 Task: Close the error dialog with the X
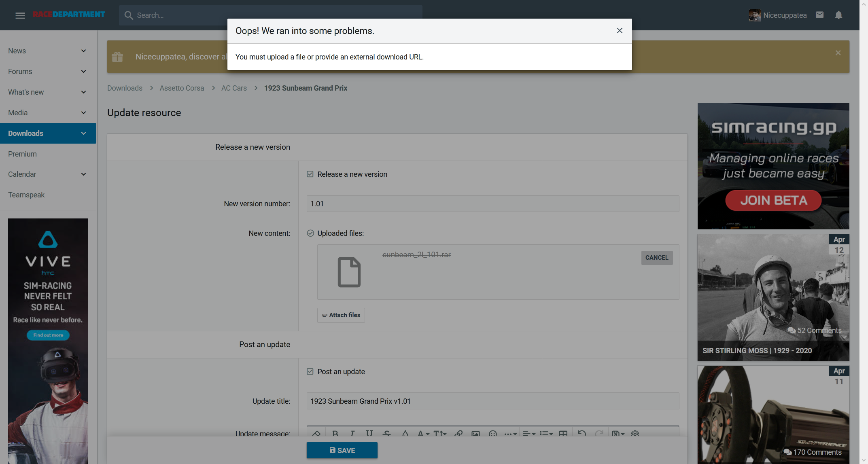620,31
